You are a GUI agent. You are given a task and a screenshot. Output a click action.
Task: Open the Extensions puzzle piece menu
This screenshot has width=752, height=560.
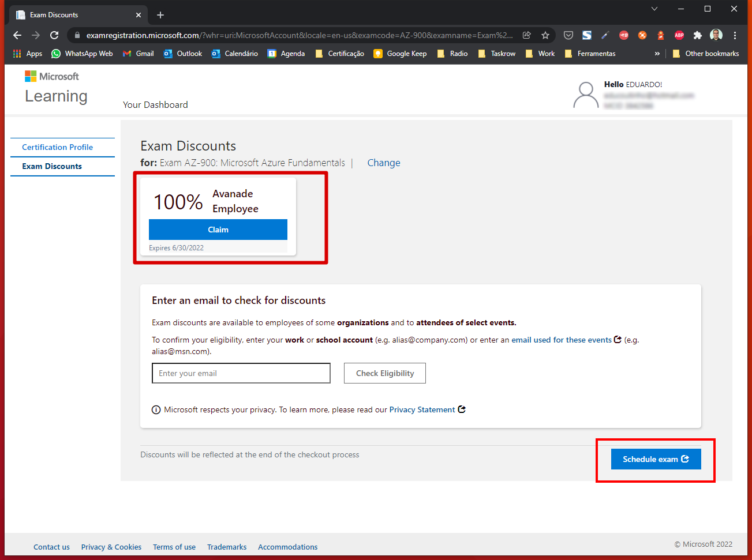click(x=698, y=35)
